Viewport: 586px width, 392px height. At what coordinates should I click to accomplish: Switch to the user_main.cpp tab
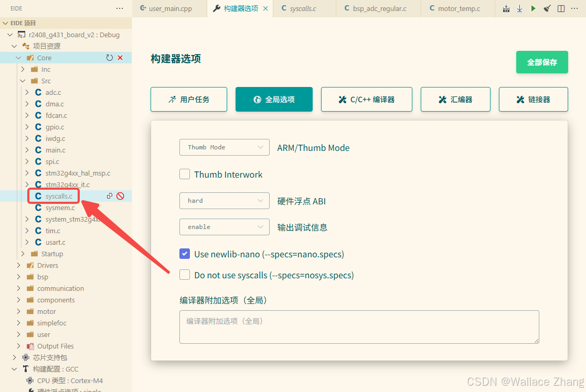coord(169,8)
